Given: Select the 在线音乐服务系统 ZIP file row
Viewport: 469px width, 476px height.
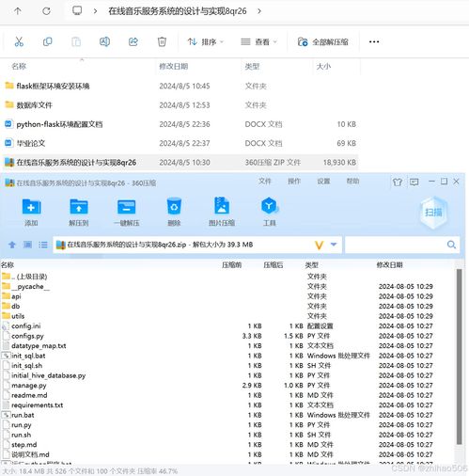Looking at the screenshot, I should pyautogui.click(x=180, y=163).
